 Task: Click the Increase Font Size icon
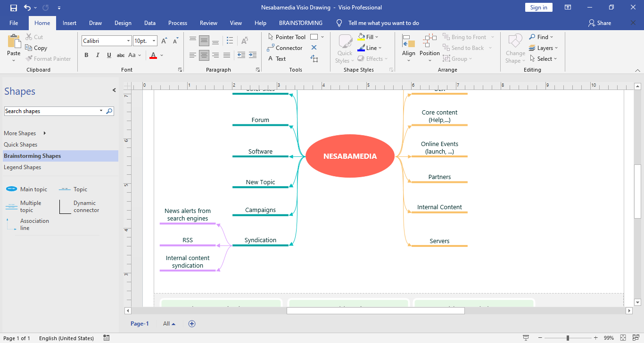point(164,41)
